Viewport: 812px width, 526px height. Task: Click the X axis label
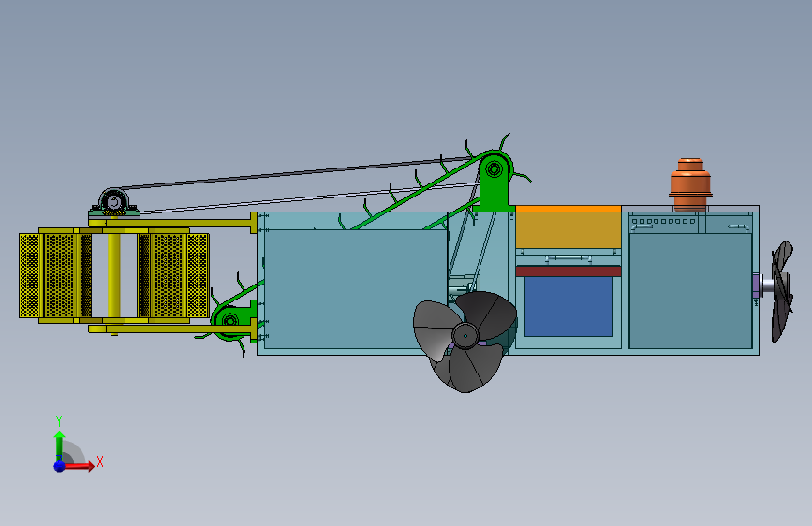100,461
